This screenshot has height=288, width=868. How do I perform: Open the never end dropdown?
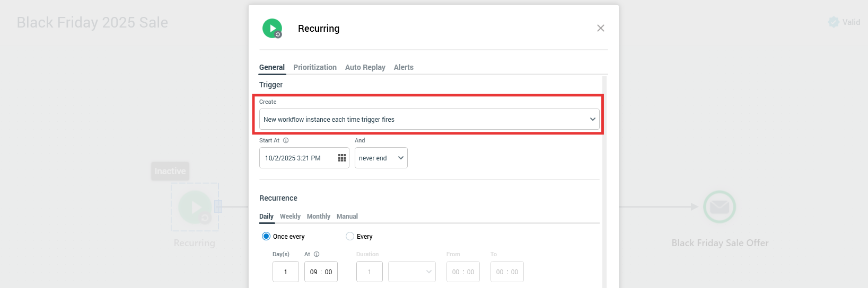click(381, 158)
